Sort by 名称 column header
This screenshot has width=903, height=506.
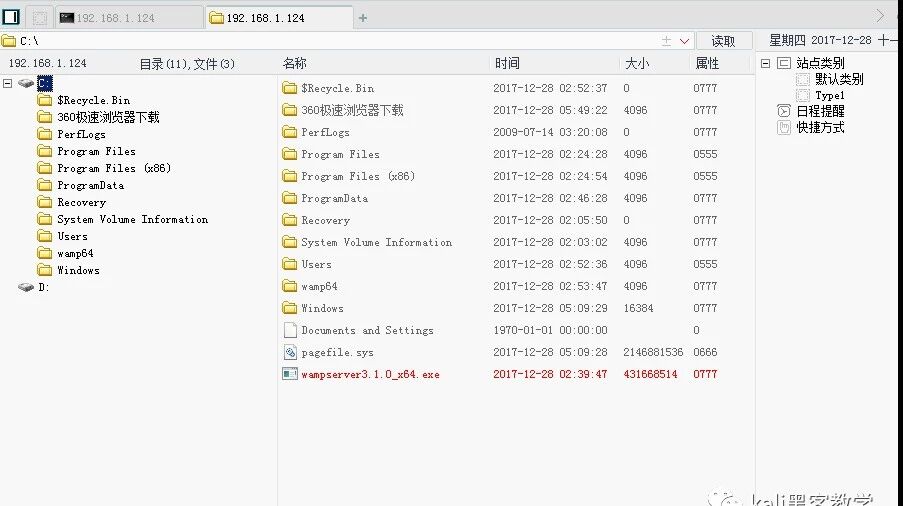pos(294,63)
